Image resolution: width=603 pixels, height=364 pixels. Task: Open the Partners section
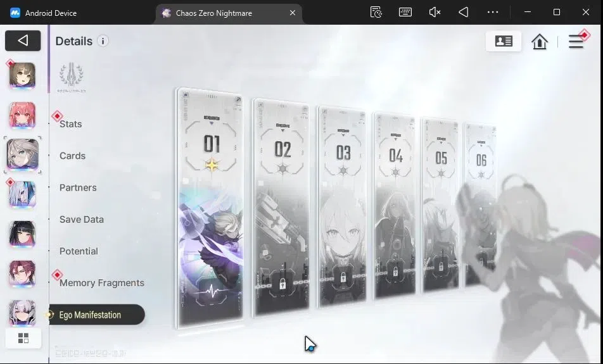click(78, 187)
